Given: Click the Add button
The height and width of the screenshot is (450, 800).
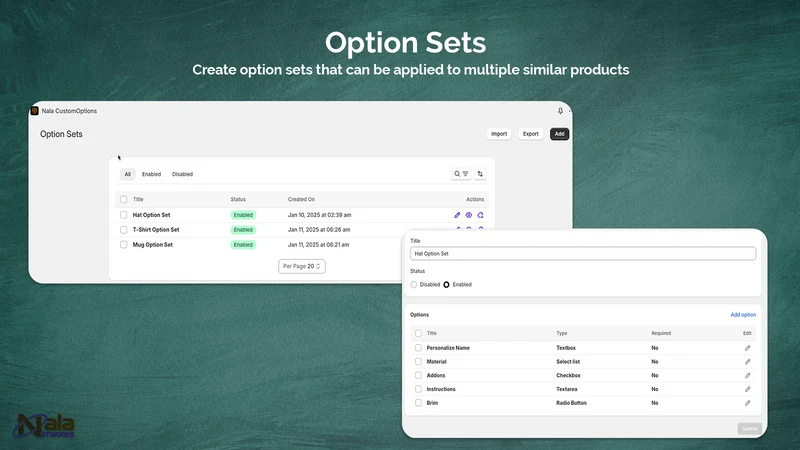Looking at the screenshot, I should pyautogui.click(x=560, y=134).
